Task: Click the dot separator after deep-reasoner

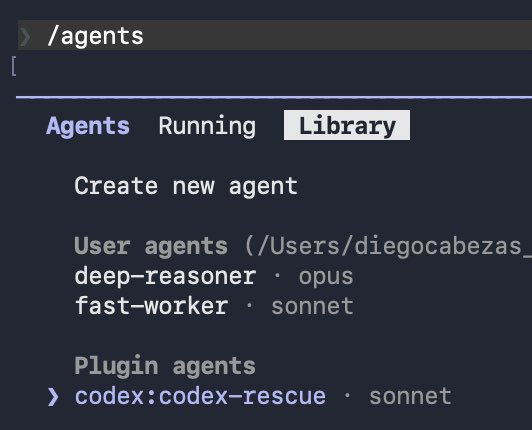Action: [x=277, y=276]
